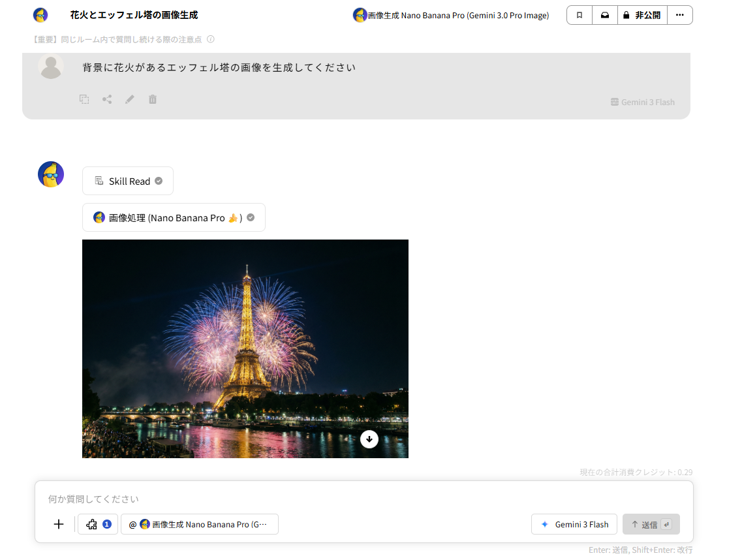Copy the prompt message content
Image resolution: width=742 pixels, height=560 pixels.
pos(84,99)
